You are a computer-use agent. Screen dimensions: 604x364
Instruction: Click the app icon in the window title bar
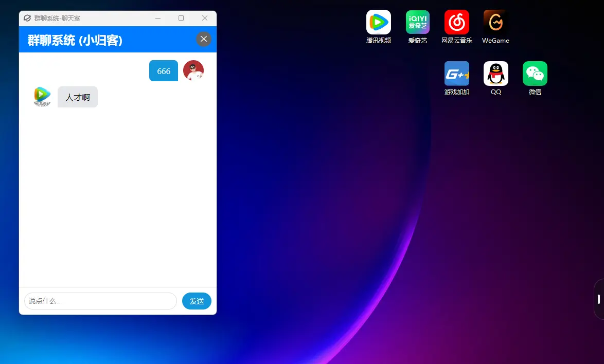tap(27, 18)
